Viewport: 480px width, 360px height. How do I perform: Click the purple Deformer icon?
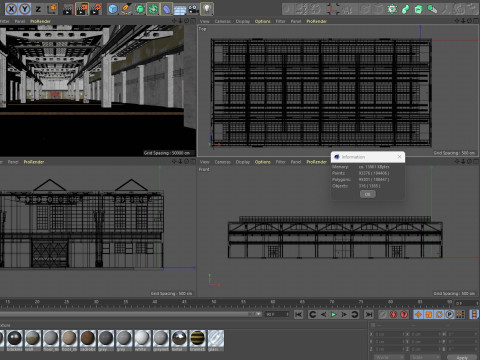(166, 9)
